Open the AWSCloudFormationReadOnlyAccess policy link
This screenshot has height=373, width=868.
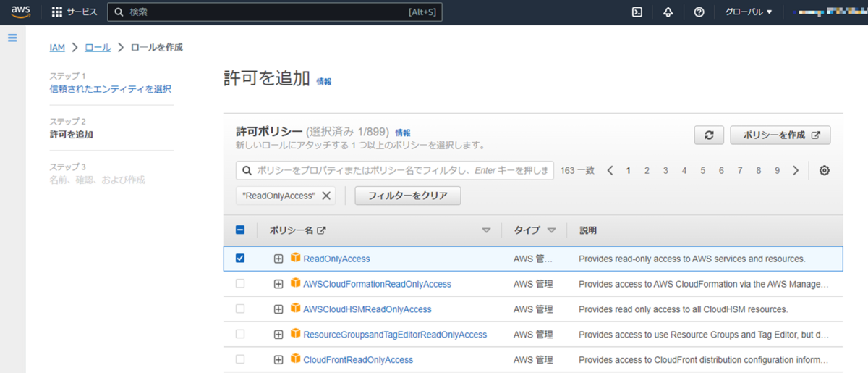tap(377, 284)
